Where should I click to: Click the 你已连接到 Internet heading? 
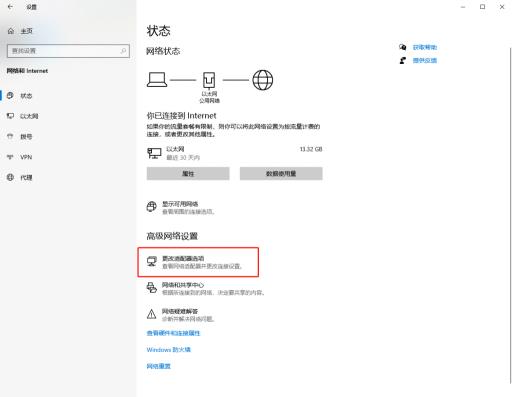click(x=181, y=116)
